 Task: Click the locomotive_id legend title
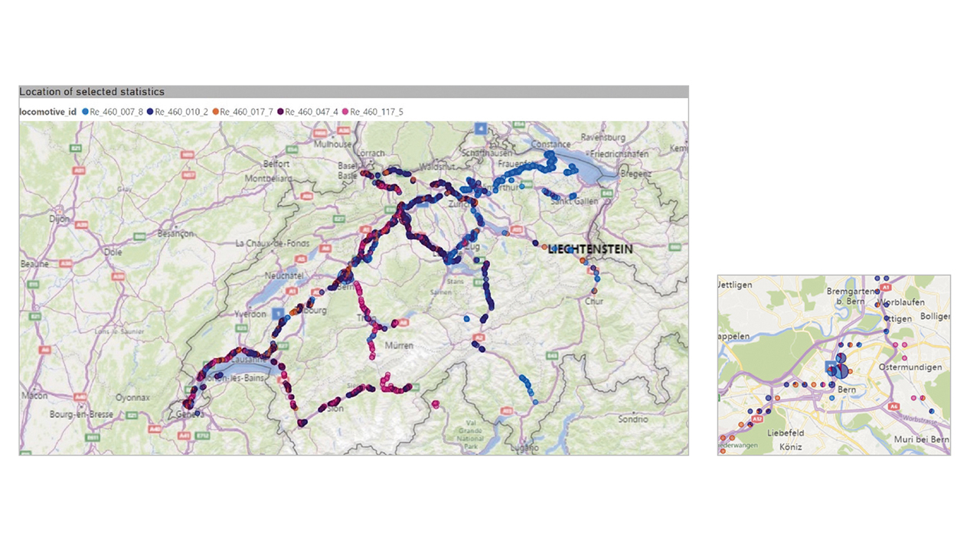point(47,112)
